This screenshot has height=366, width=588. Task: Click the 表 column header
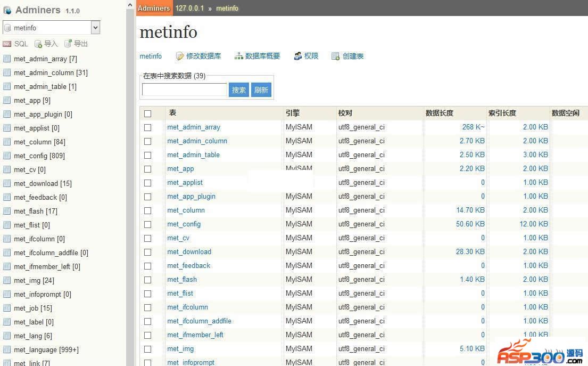click(x=172, y=112)
